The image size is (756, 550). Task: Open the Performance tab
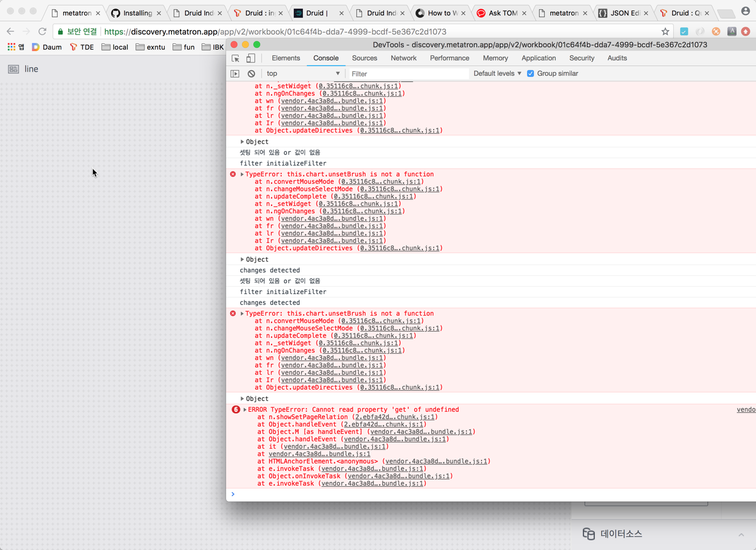pos(450,58)
